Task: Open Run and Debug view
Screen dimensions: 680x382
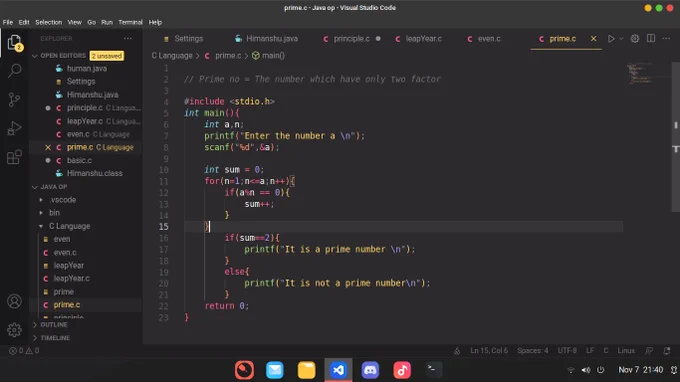Action: point(14,128)
